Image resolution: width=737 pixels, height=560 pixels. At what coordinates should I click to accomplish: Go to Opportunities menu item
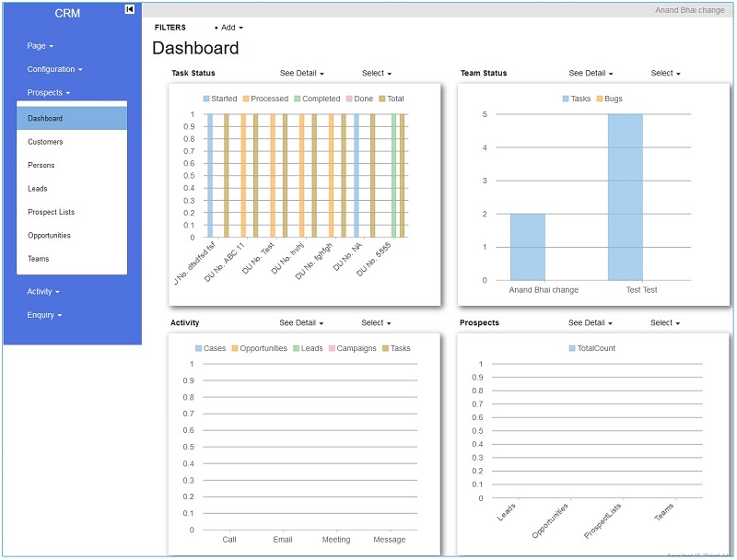point(49,236)
